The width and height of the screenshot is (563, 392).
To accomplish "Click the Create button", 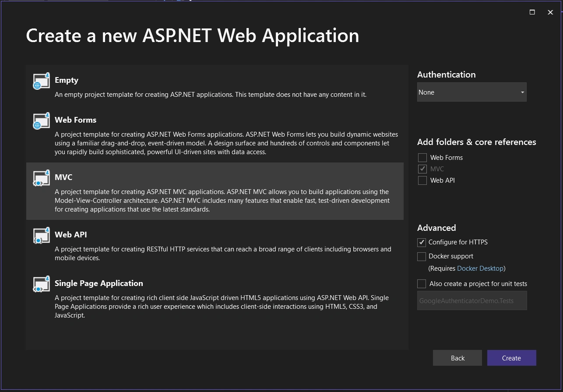I will (x=511, y=358).
